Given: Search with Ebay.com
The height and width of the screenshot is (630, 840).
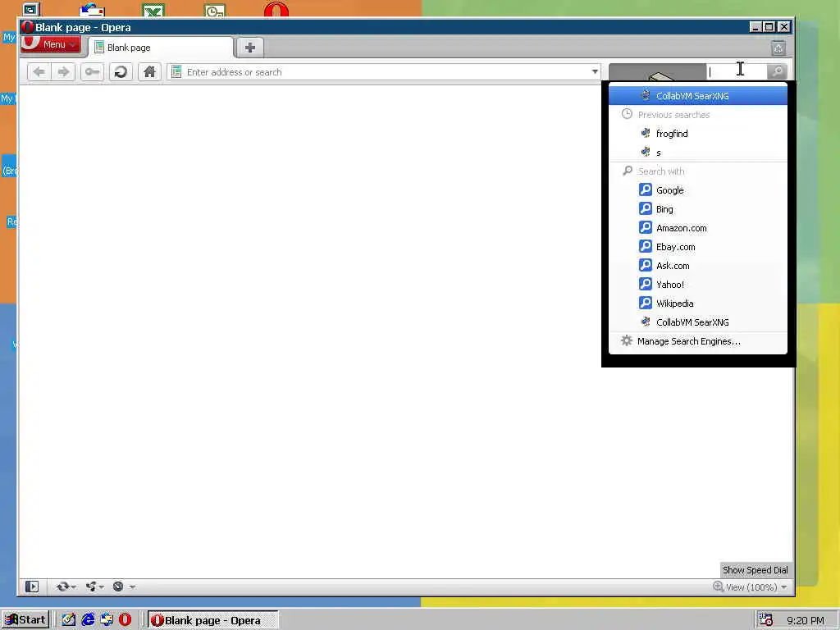Looking at the screenshot, I should [698, 247].
